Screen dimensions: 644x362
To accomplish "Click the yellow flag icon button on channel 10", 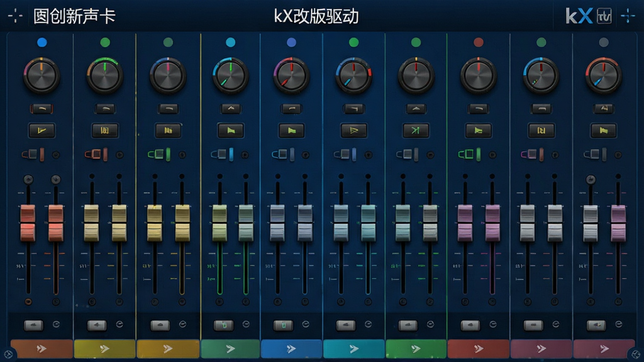I will coord(603,131).
